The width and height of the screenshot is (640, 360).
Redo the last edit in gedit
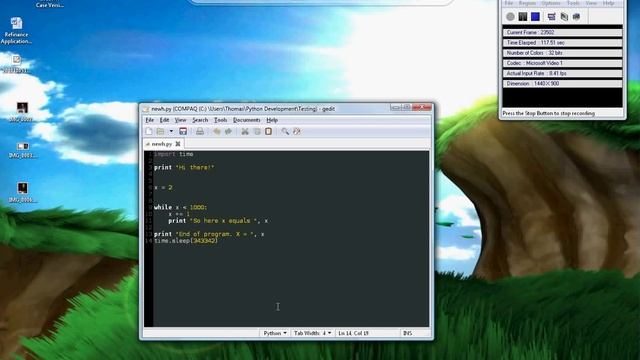coord(228,131)
